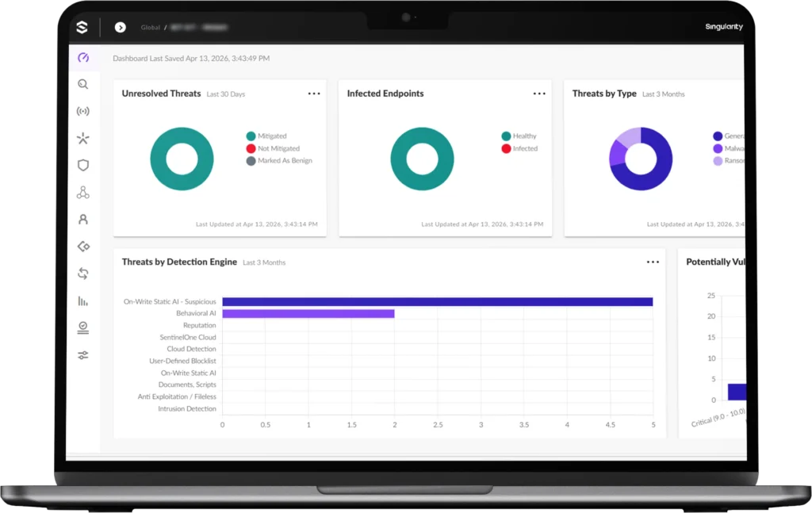Open the shield icon in sidebar

[x=83, y=166]
